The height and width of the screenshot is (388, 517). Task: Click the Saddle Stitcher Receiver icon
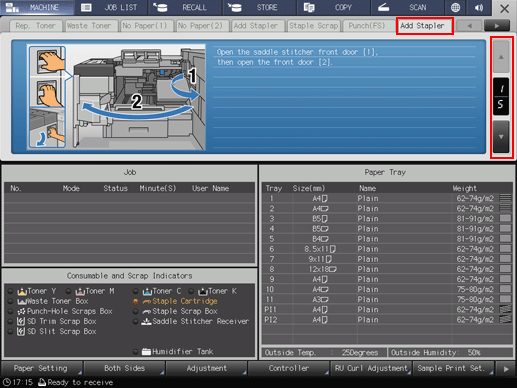[147, 321]
